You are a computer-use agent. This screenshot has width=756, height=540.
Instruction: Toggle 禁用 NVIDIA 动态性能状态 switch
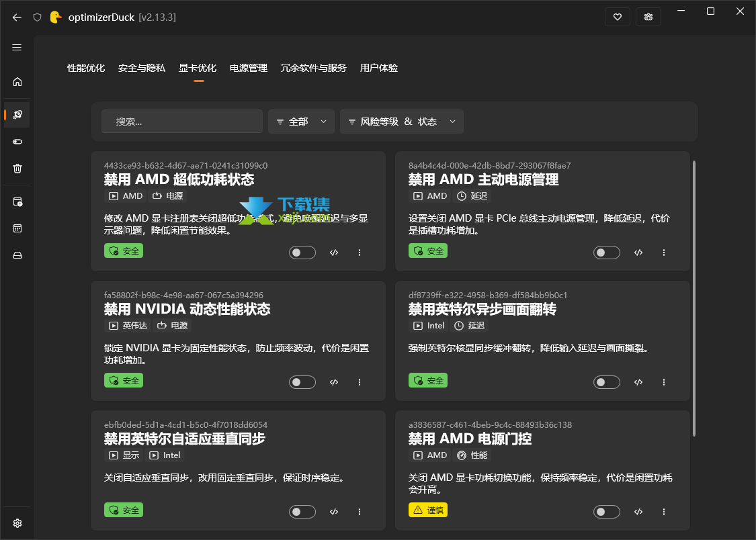302,382
